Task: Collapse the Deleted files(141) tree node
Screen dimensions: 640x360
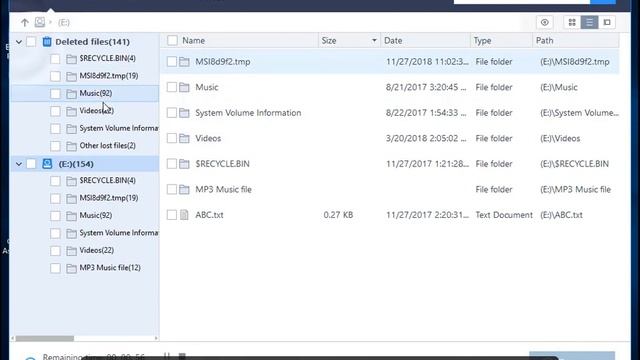Action: (19, 42)
